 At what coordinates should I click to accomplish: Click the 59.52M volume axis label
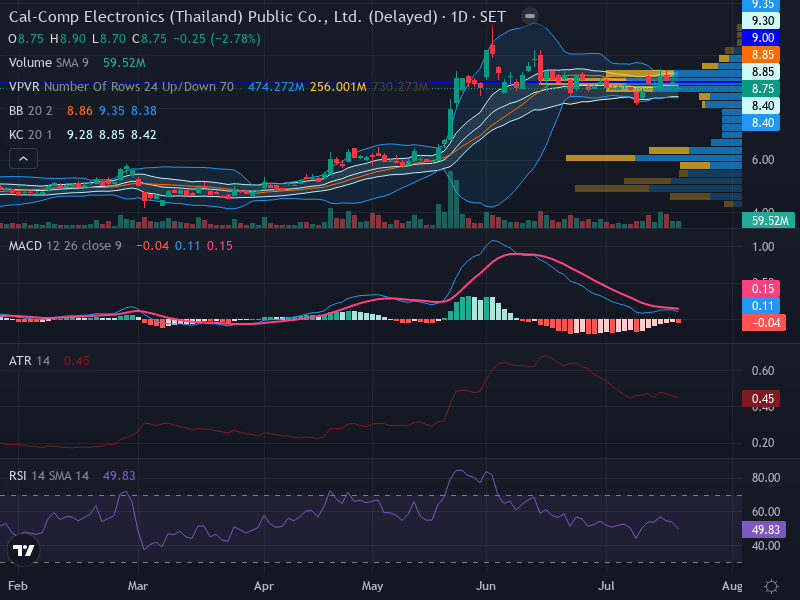(768, 220)
